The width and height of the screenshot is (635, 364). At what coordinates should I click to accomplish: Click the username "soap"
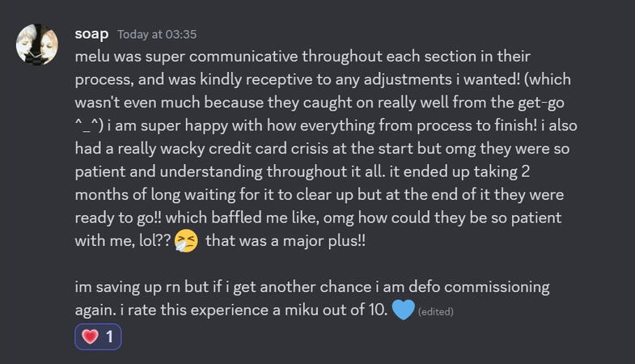(x=91, y=35)
